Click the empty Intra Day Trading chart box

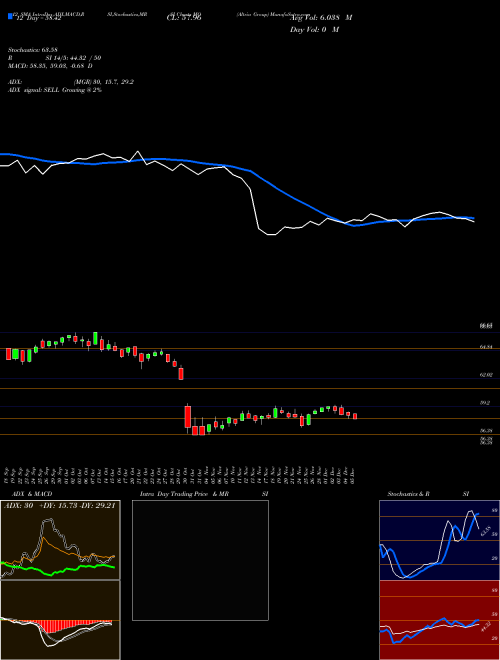(200, 560)
